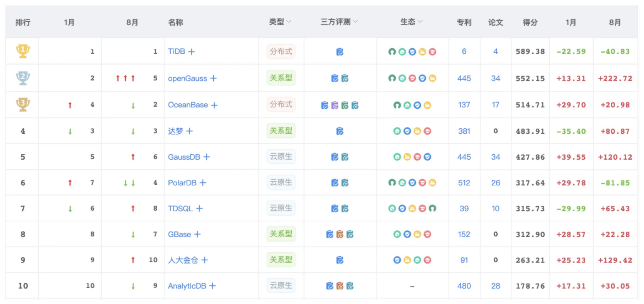644x304 pixels.
Task: Click the plus icon beside openGauss
Action: click(x=213, y=78)
